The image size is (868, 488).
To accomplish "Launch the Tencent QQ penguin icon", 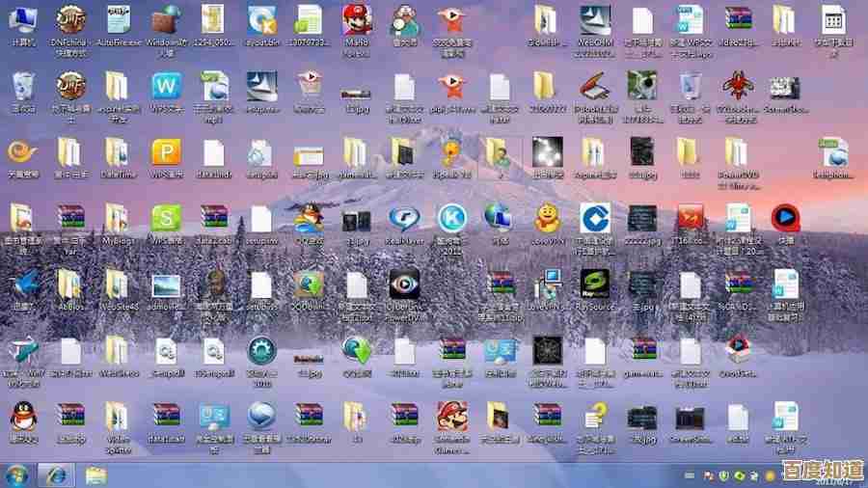I will tap(21, 417).
